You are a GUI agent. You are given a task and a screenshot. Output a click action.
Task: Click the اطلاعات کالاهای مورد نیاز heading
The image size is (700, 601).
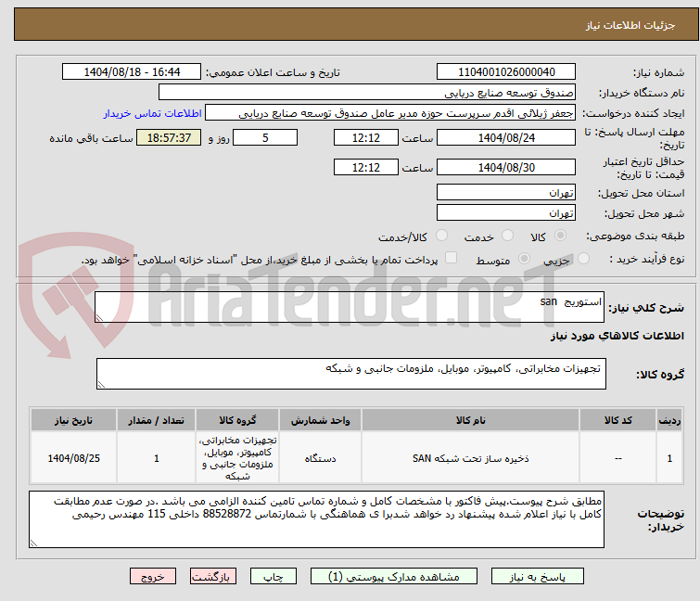tap(617, 336)
